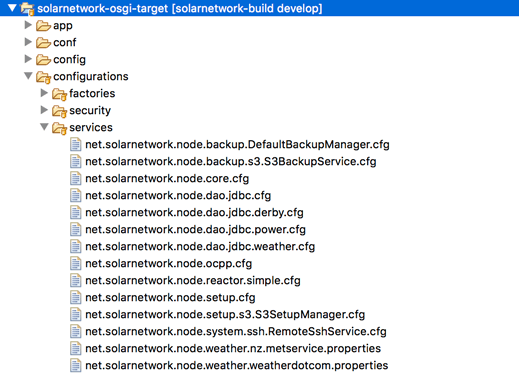Collapse the solarnetwork-osgi-target project node
Viewport: 519px width, 373px height.
12,8
